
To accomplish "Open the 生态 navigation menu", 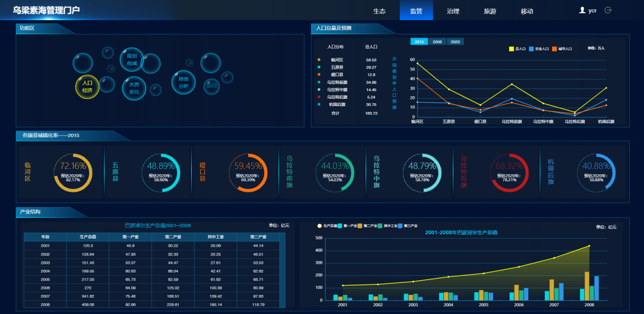I will (379, 11).
